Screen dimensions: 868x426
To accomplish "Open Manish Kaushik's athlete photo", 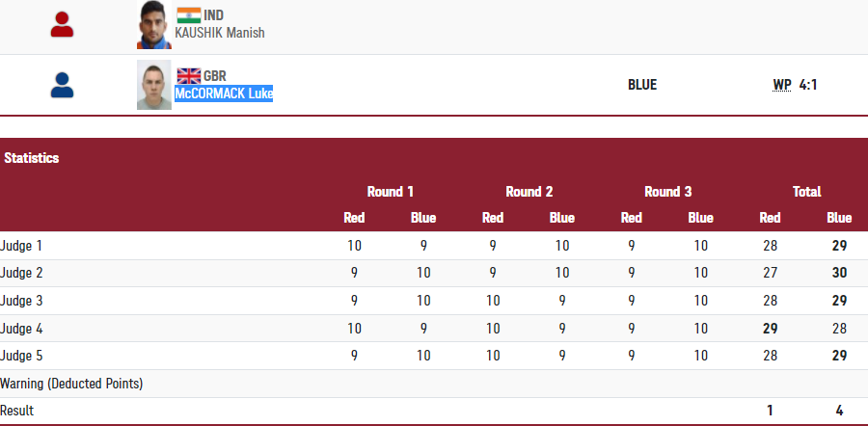I will pos(153,25).
